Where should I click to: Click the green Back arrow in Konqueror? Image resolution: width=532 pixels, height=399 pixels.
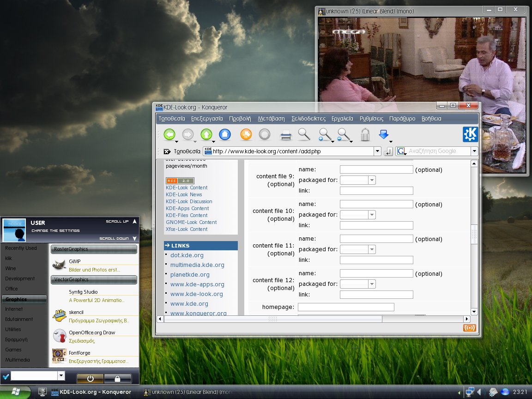169,135
